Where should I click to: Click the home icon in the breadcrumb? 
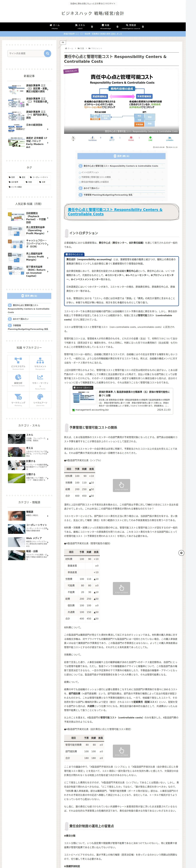(66, 48)
